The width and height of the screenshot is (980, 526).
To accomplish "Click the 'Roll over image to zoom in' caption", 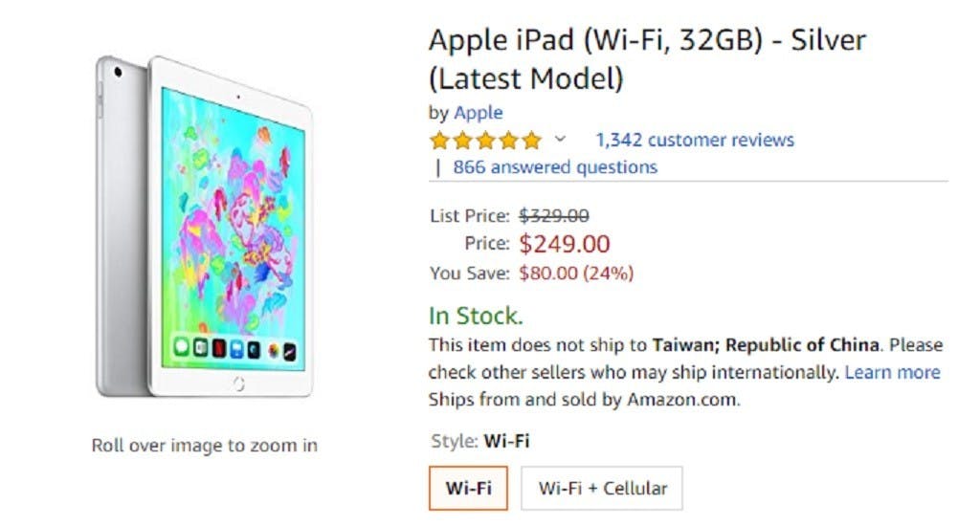I will click(205, 446).
